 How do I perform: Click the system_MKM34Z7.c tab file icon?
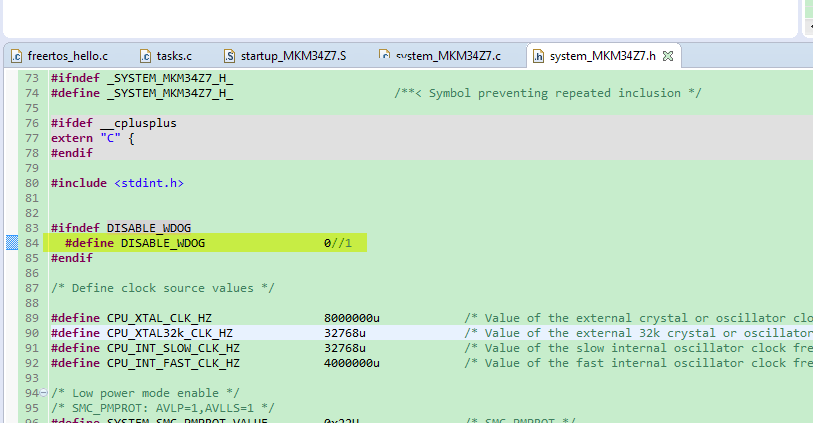pyautogui.click(x=385, y=56)
